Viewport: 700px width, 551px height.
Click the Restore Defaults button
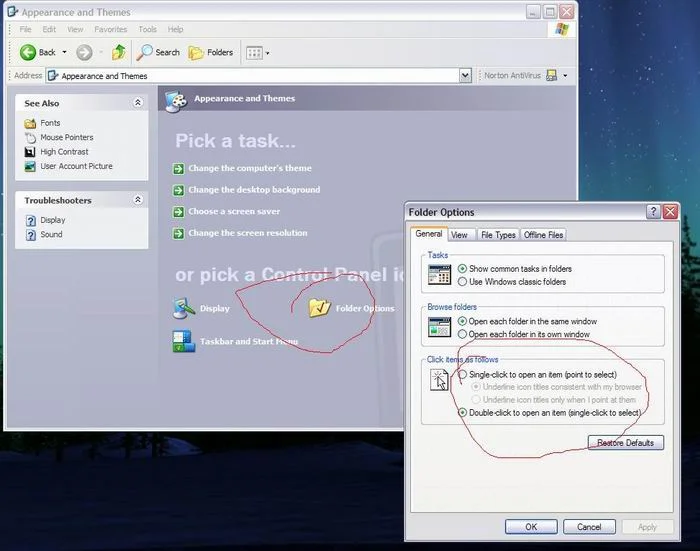point(625,443)
